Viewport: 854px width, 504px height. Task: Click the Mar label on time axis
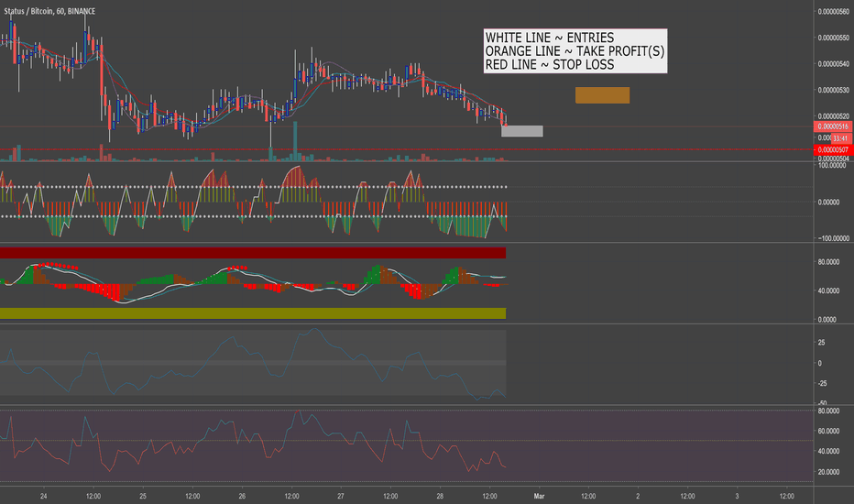point(539,496)
